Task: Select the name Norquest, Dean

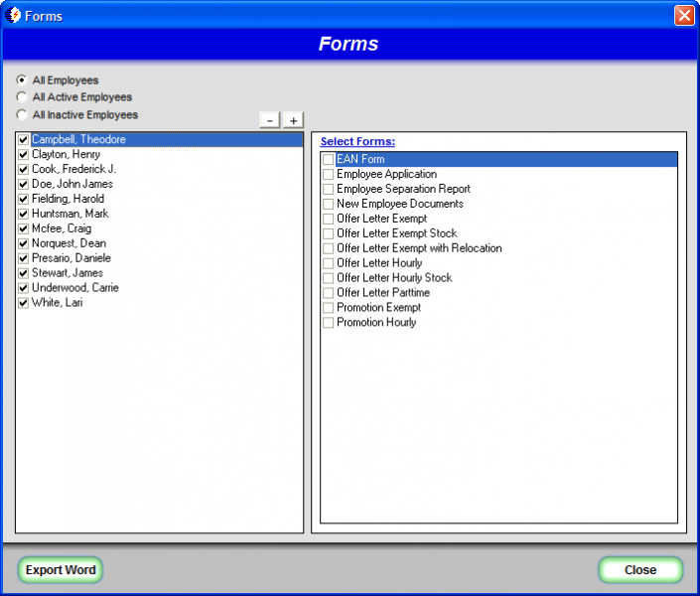Action: pos(70,243)
